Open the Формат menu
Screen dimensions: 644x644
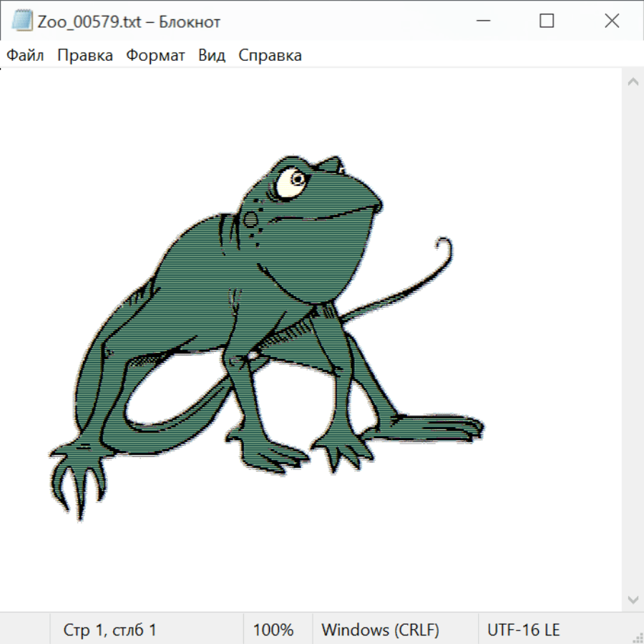[x=155, y=56]
